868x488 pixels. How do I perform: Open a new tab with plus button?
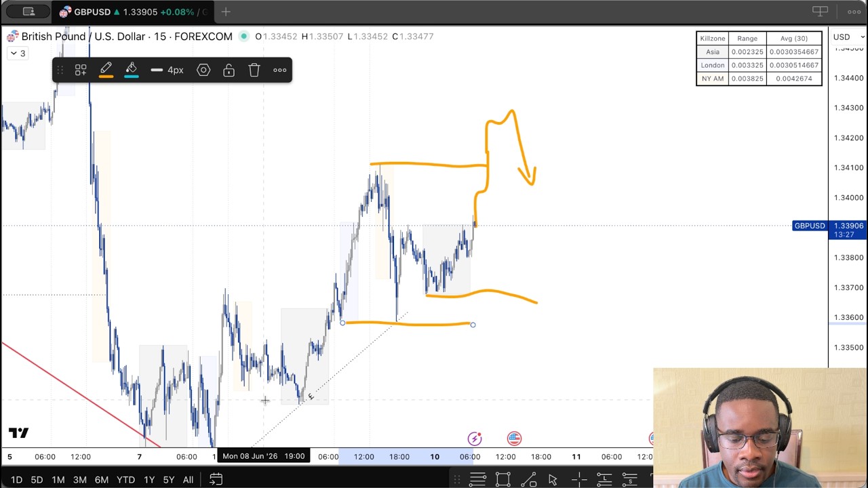click(226, 12)
